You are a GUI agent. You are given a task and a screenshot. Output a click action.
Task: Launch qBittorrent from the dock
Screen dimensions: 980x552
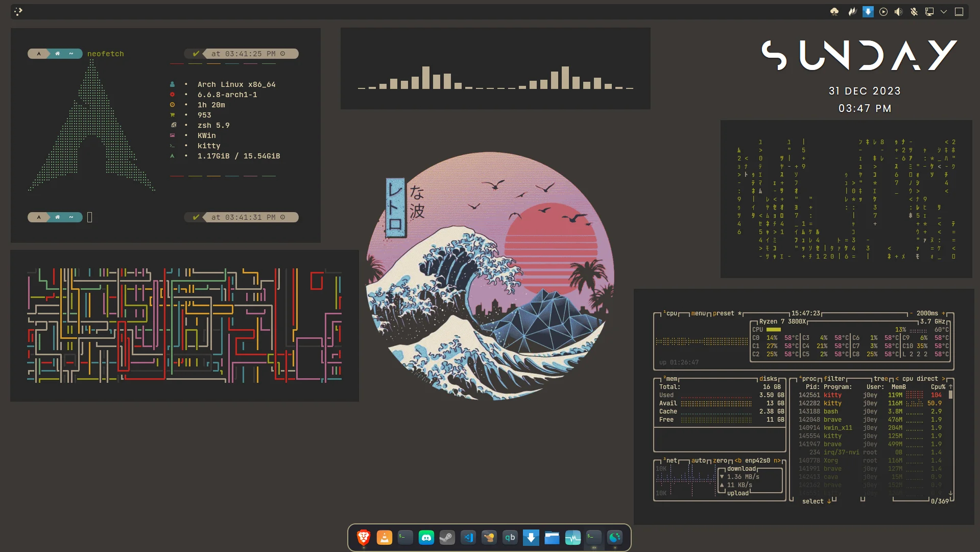[510, 538]
